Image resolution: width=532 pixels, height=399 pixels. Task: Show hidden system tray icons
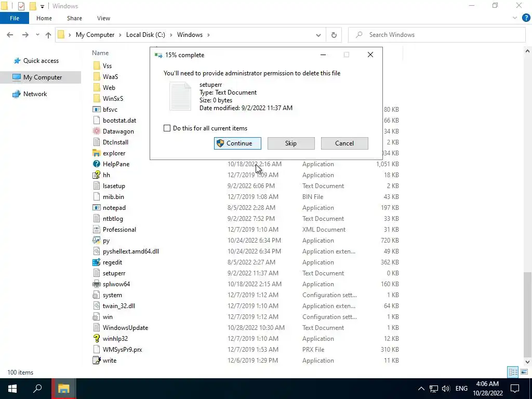click(421, 389)
